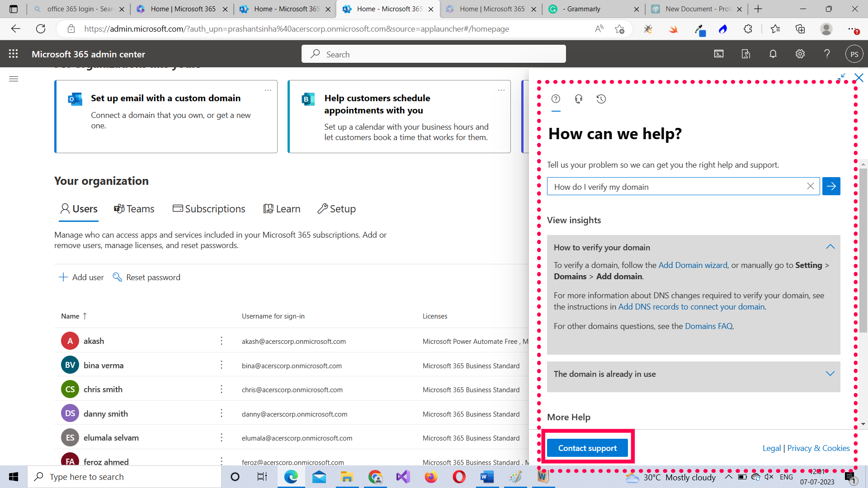The width and height of the screenshot is (868, 488).
Task: Click the notifications bell icon
Action: (773, 54)
